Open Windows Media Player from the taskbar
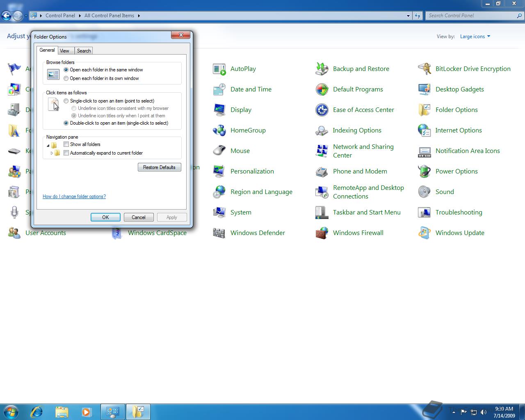Image resolution: width=525 pixels, height=420 pixels. coord(87,411)
